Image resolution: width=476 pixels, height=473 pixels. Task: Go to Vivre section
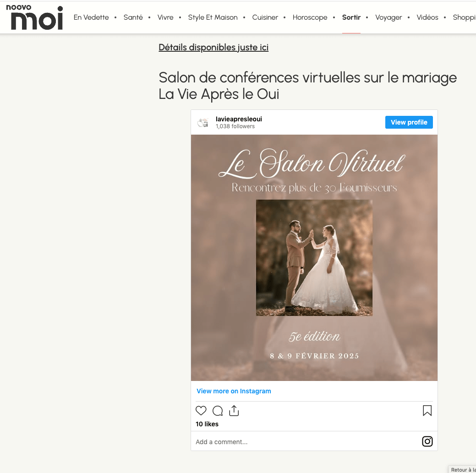[x=165, y=17]
